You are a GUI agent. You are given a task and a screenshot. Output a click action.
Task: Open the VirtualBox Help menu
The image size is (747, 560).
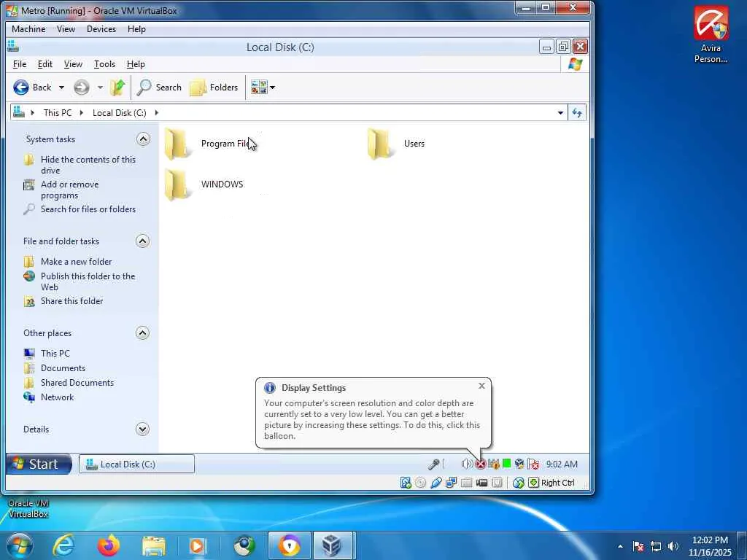coord(136,29)
